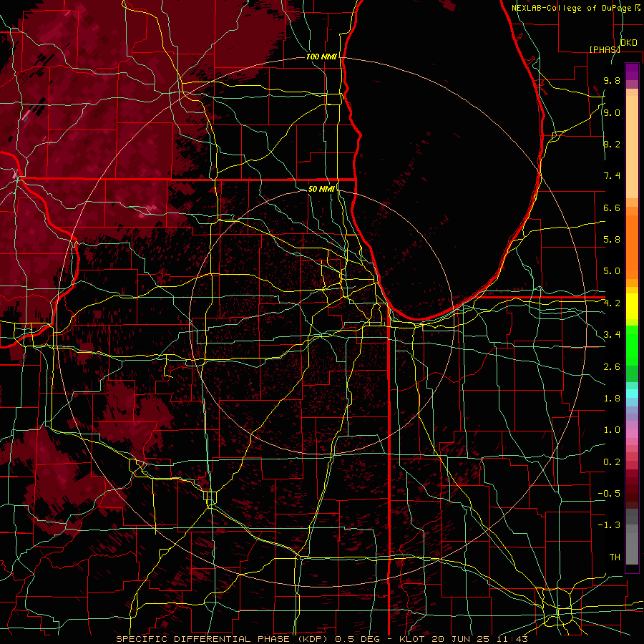
Task: Click the 7.4 legend value
Action: (612, 176)
